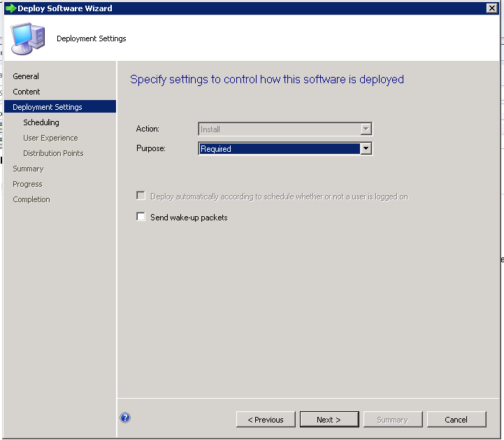
Task: Close the Deploy Software Wizard window
Action: click(492, 8)
